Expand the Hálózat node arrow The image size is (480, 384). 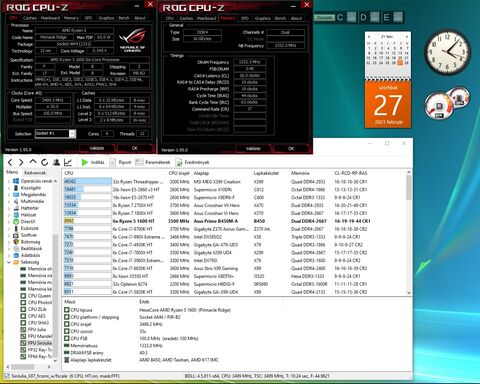coord(9,215)
